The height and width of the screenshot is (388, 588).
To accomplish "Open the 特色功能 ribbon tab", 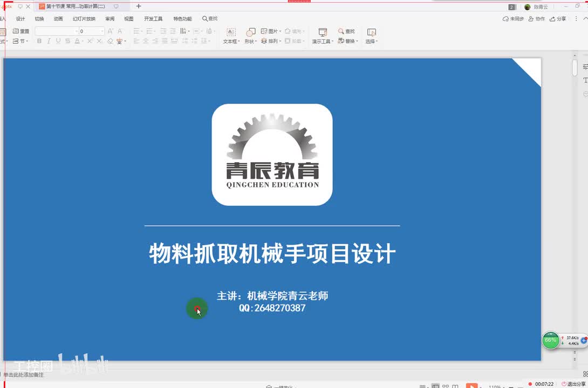I will [x=182, y=19].
